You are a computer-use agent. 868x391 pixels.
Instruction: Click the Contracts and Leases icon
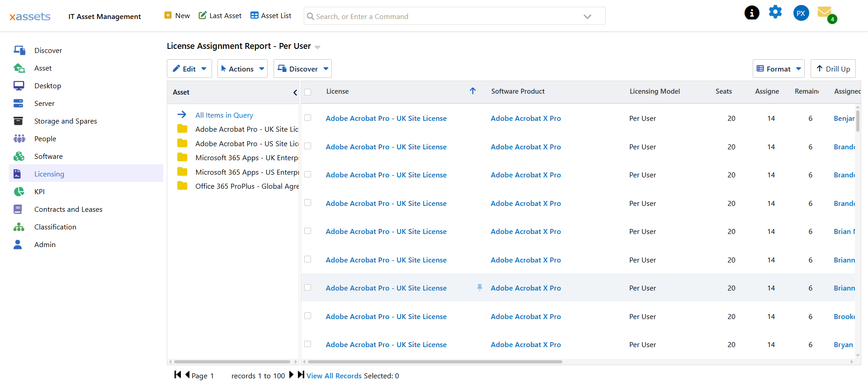pyautogui.click(x=18, y=209)
